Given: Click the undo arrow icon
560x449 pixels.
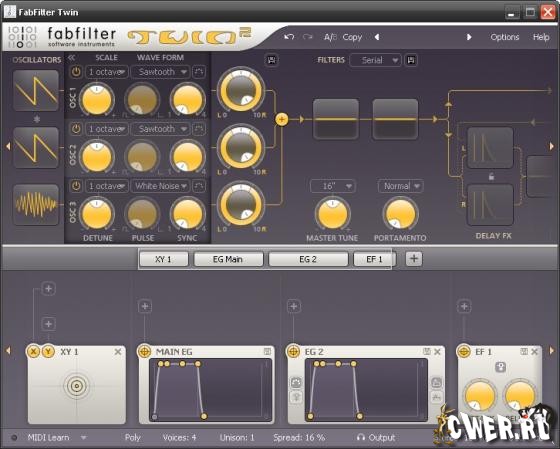Looking at the screenshot, I should tap(289, 37).
